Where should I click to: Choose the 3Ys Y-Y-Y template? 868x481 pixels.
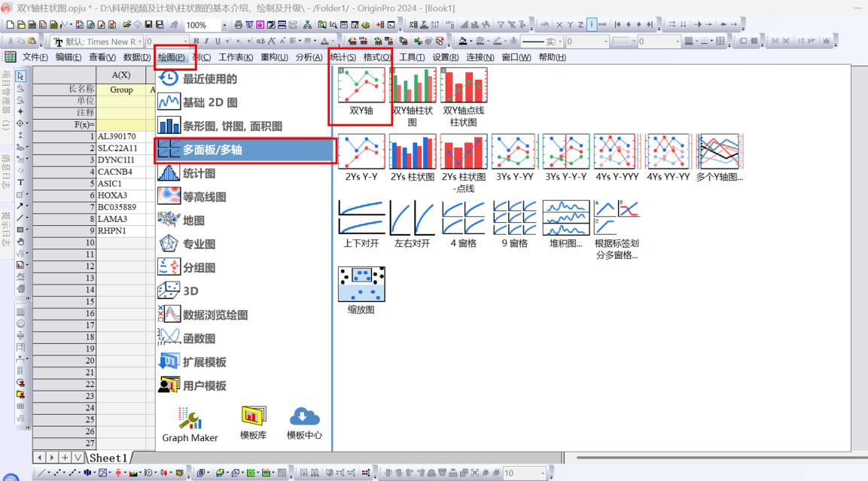(566, 158)
